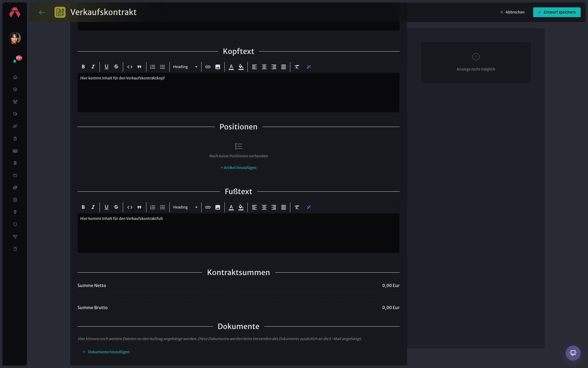
Task: Click into the Kopftext editor text area
Action: (239, 93)
